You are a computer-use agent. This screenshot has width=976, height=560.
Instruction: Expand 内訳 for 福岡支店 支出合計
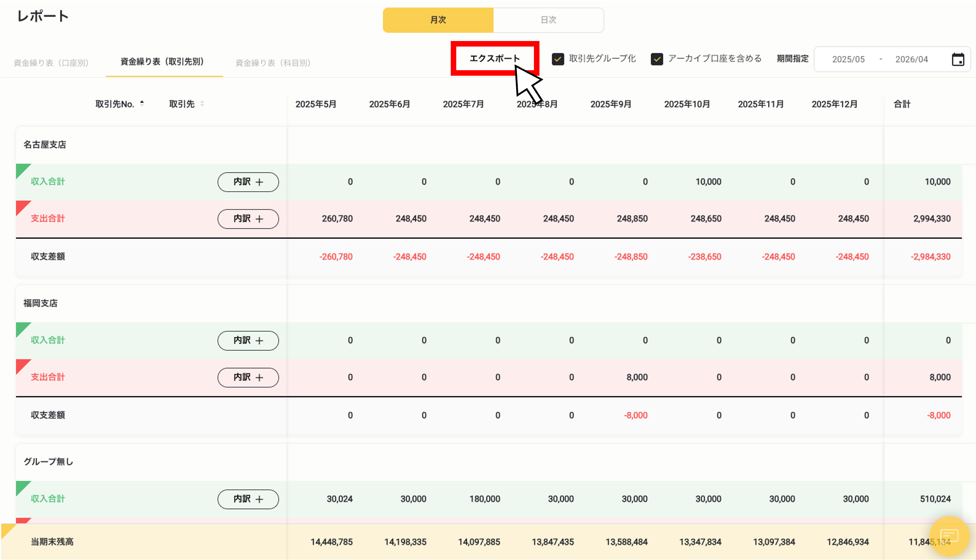pos(248,377)
